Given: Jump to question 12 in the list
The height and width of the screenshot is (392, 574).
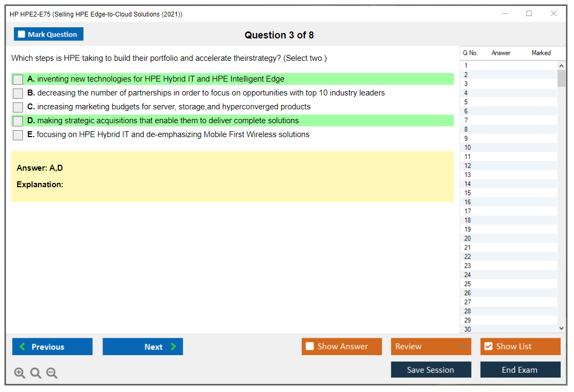Looking at the screenshot, I should tap(468, 166).
